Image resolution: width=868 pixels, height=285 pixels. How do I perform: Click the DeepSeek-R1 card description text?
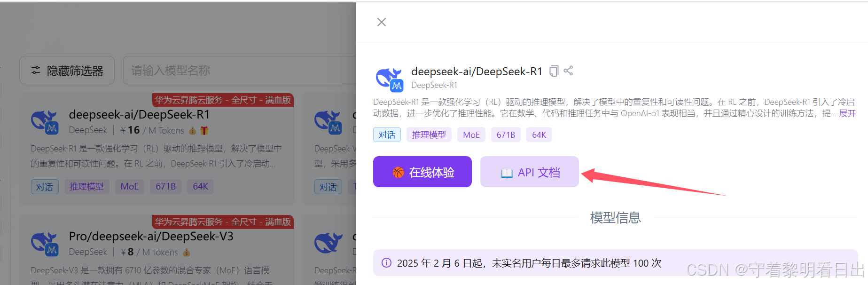tap(156, 156)
